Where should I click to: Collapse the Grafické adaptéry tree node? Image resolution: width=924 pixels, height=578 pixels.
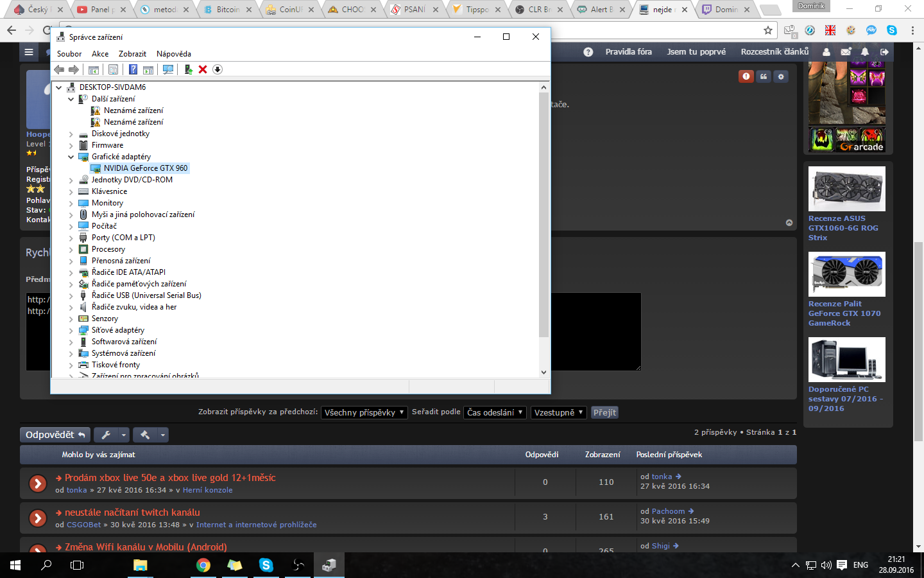click(71, 157)
